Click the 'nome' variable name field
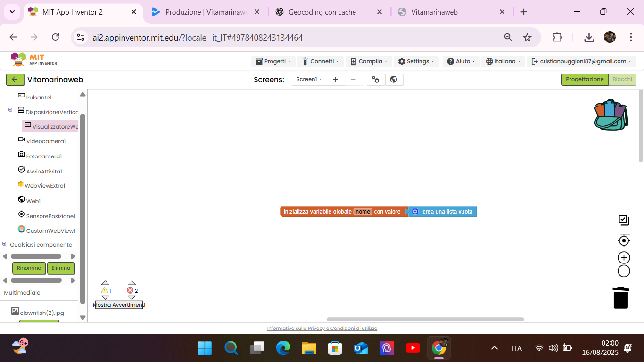The height and width of the screenshot is (362, 644). pos(363,212)
